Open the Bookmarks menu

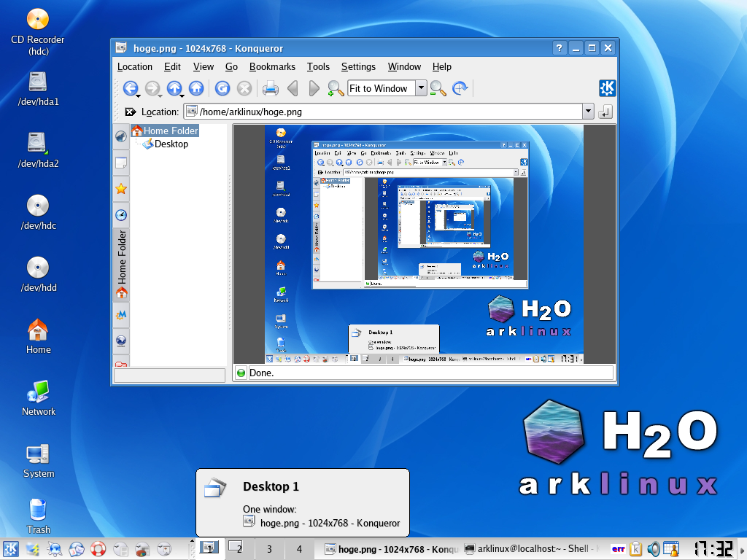(x=272, y=66)
